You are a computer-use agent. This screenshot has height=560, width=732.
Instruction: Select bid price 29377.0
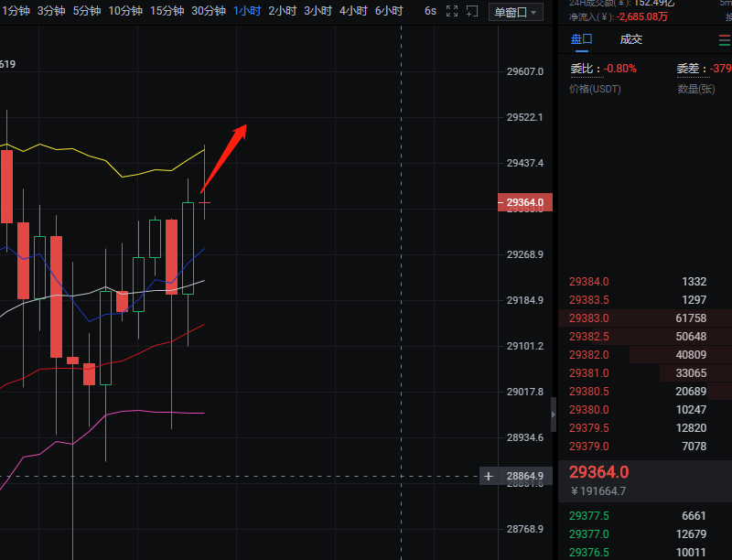point(588,533)
